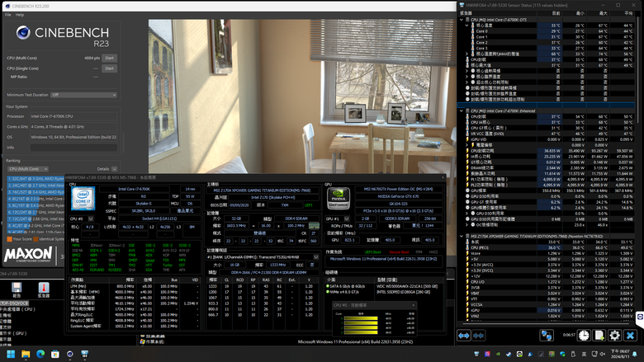
Task: Click the start-logging document icon
Action: pos(599,336)
